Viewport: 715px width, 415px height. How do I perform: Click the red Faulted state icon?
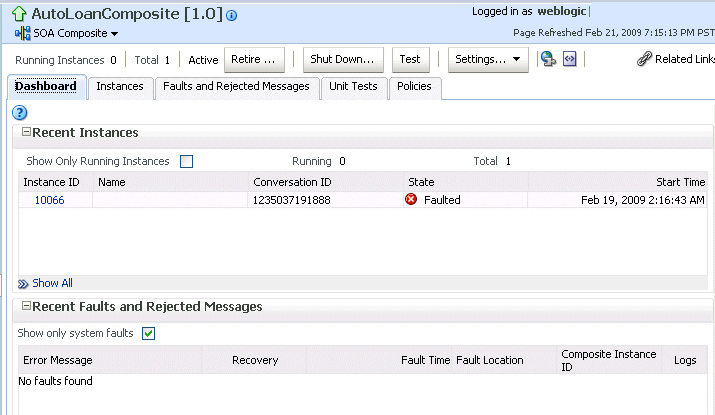[x=411, y=199]
